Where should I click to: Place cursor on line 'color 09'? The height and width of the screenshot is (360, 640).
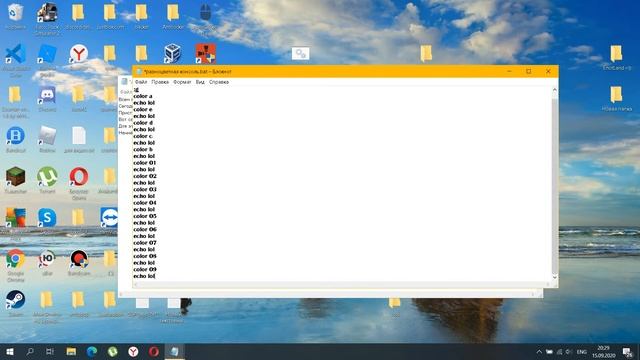[144, 269]
